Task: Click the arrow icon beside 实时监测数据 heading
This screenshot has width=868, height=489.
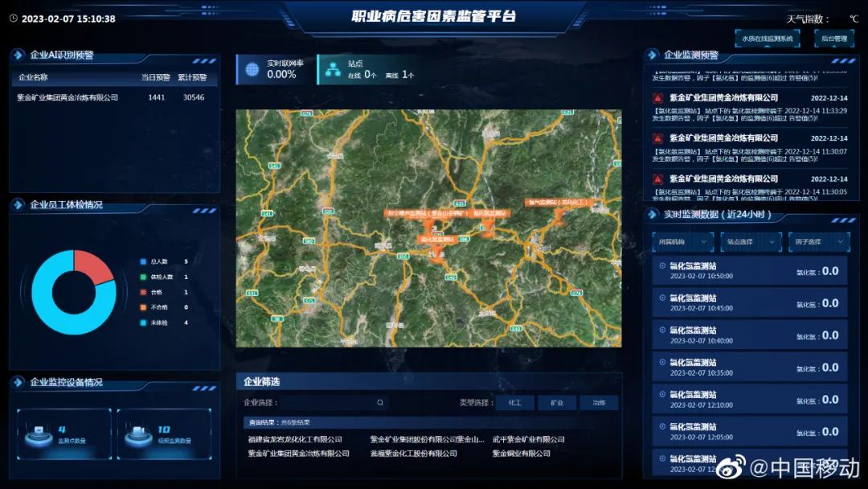Action: pyautogui.click(x=652, y=214)
